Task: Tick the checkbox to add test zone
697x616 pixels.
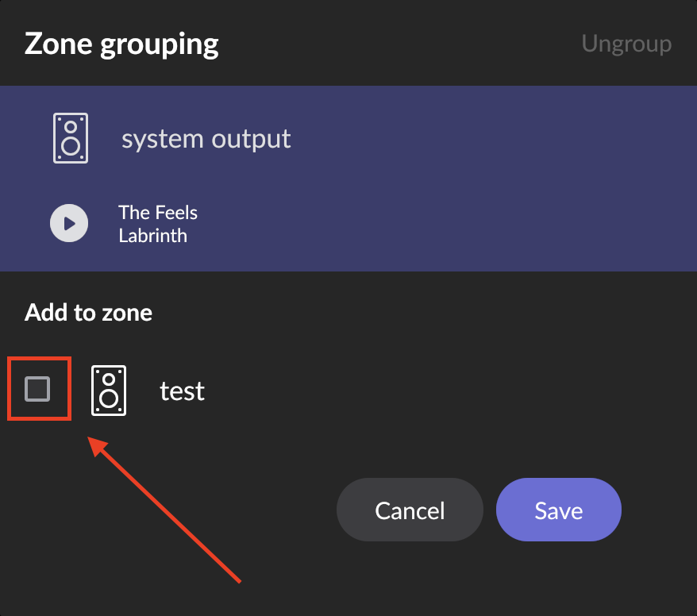Action: [x=37, y=389]
